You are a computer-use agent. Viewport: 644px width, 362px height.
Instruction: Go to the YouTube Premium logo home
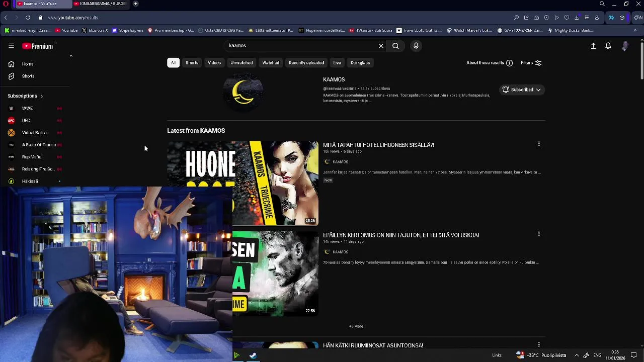tap(38, 46)
